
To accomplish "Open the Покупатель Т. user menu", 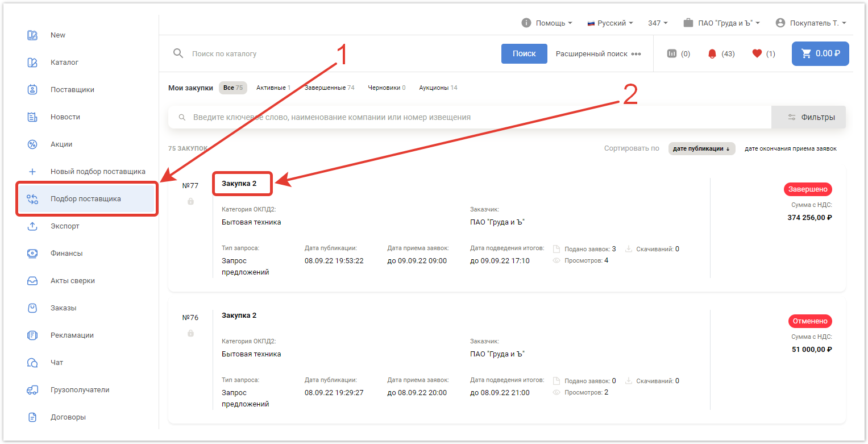I will (811, 23).
